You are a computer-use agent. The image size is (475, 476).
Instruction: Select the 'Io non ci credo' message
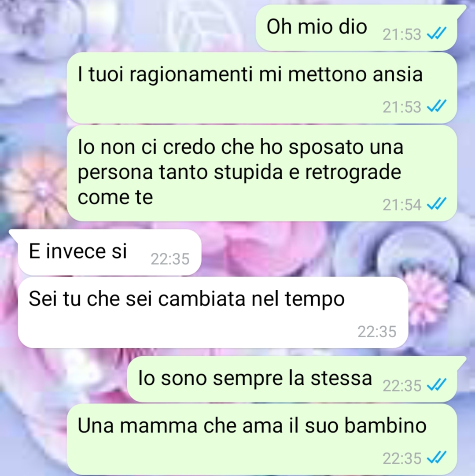coord(262,173)
